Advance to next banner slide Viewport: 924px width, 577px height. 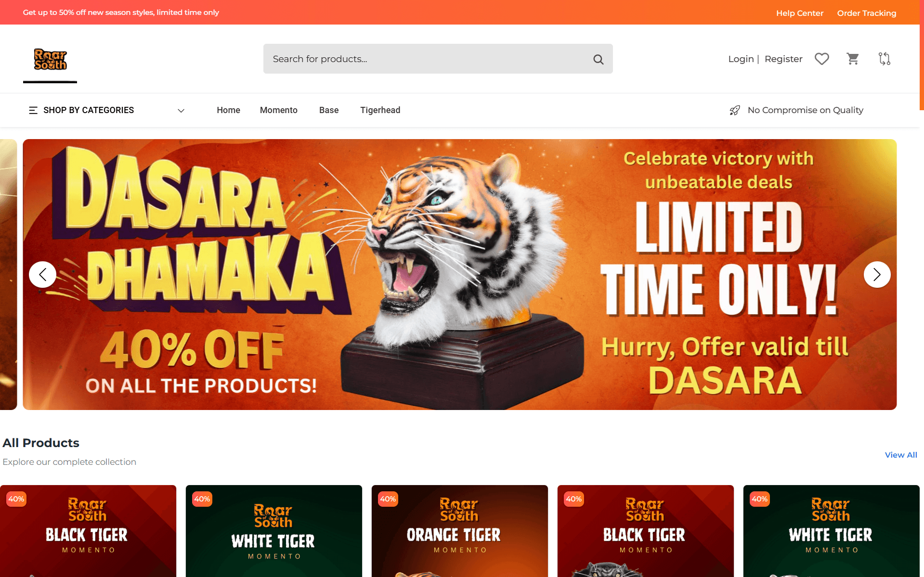click(877, 274)
